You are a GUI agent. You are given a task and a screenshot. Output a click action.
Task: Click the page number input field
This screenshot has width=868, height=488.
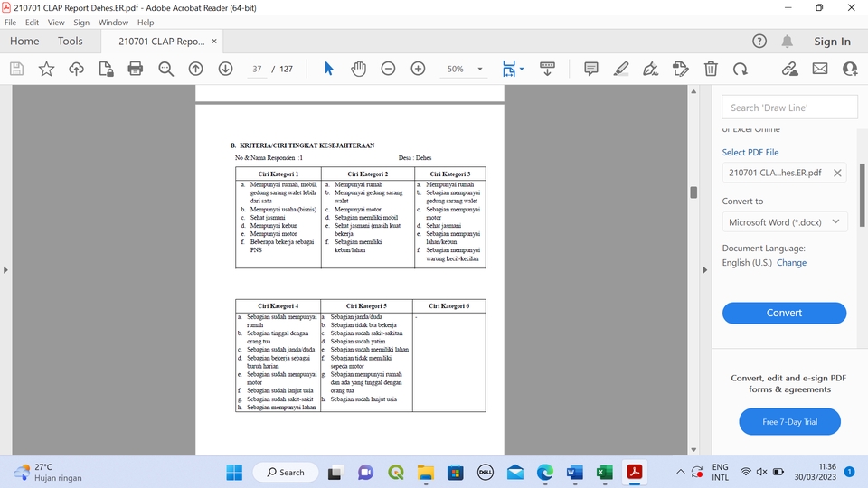tap(257, 70)
